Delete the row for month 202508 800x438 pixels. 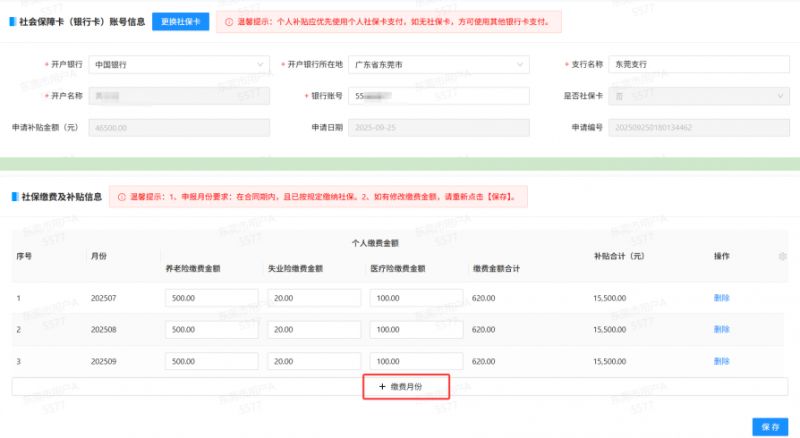[x=721, y=329]
